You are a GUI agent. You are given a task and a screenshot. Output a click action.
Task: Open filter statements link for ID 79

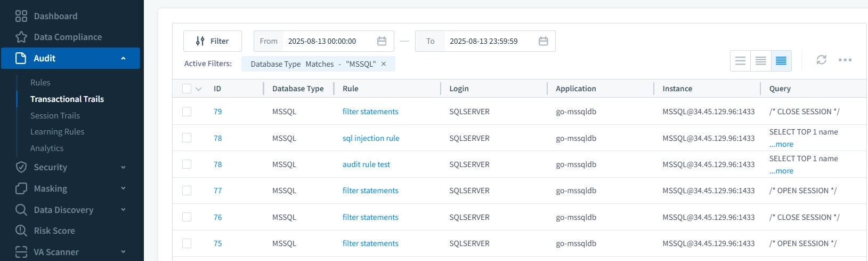pos(370,112)
